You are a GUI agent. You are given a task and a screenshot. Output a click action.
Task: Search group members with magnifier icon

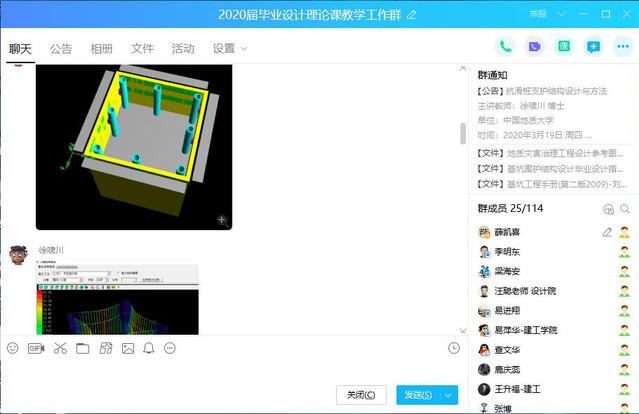[x=625, y=209]
